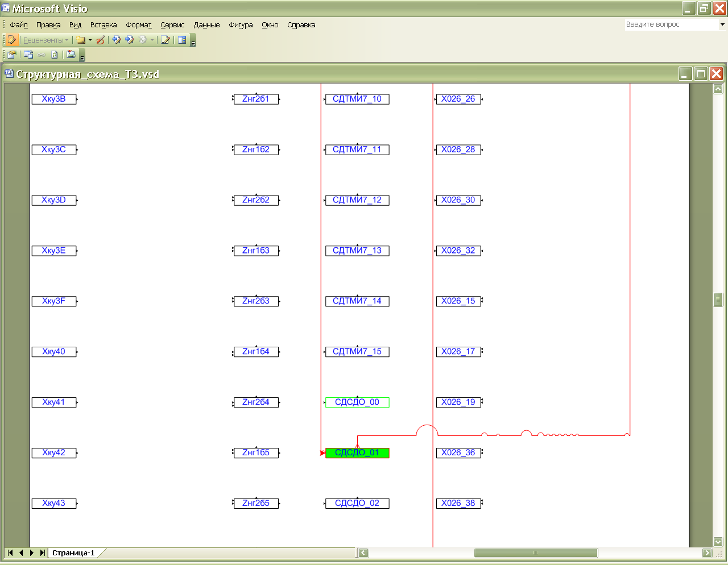Click the Refresh Data icon
Image resolution: width=728 pixels, height=565 pixels.
coord(55,55)
